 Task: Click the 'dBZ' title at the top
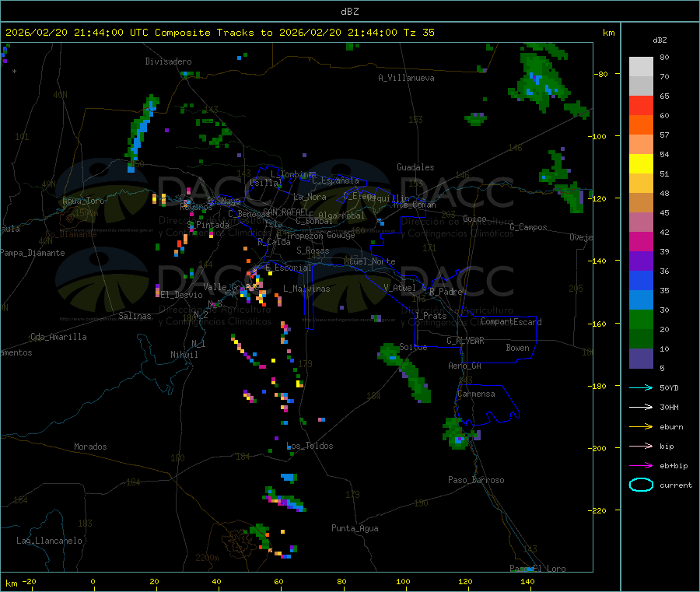349,12
